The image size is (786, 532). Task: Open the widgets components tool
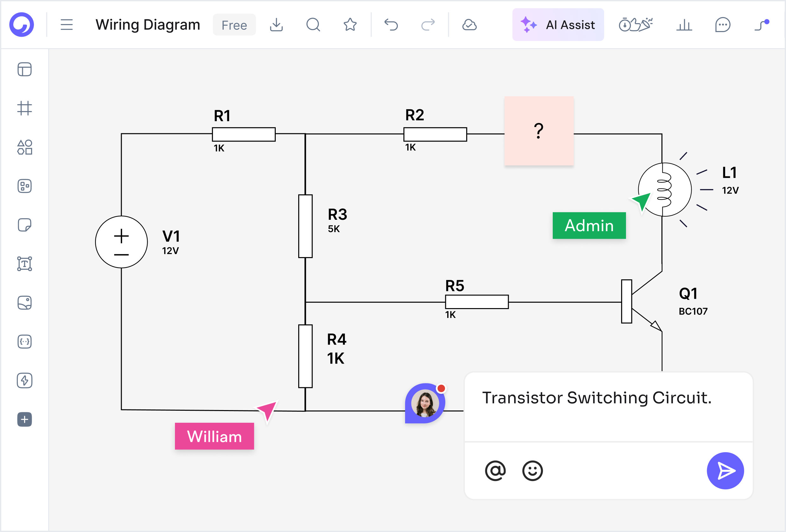tap(25, 186)
